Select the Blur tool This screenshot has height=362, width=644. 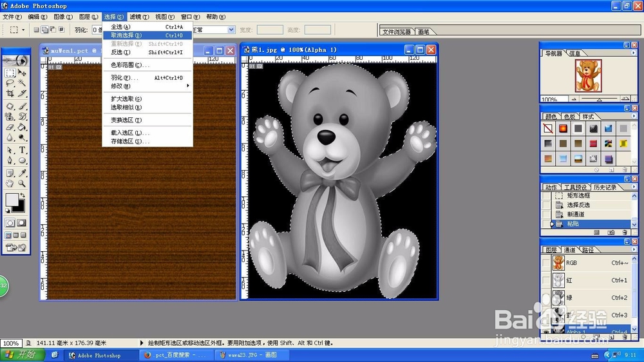pyautogui.click(x=10, y=137)
